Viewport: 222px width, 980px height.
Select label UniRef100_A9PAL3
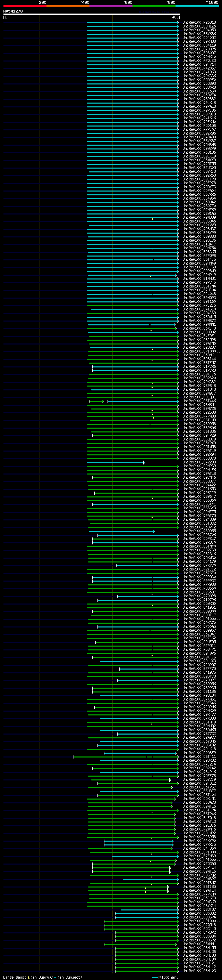[199, 106]
